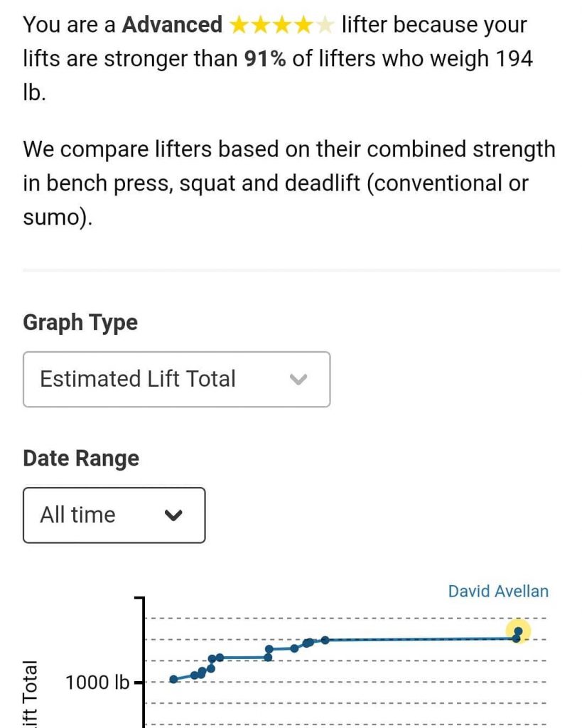The height and width of the screenshot is (728, 582).
Task: Click the Graph Type heading label
Action: click(80, 323)
